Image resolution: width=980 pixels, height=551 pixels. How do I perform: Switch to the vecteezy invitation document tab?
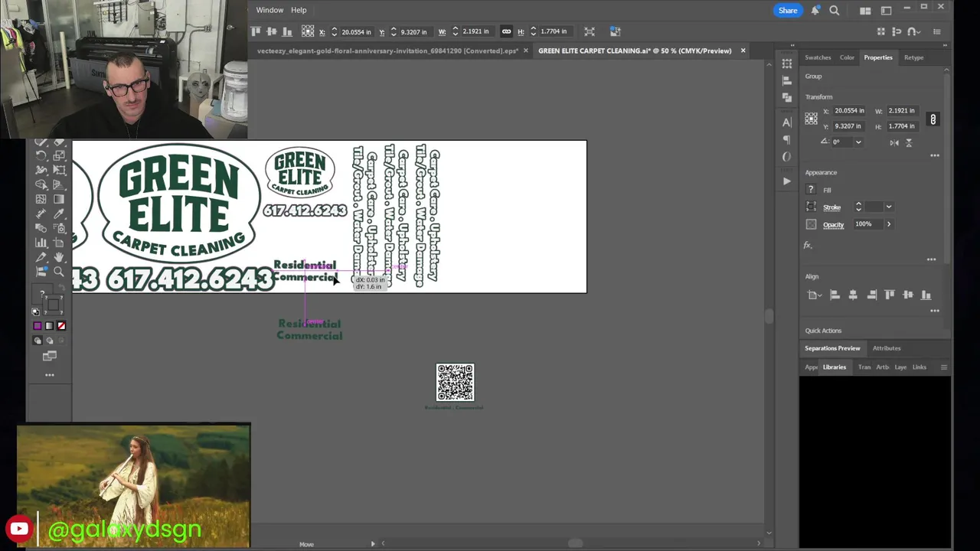(387, 51)
